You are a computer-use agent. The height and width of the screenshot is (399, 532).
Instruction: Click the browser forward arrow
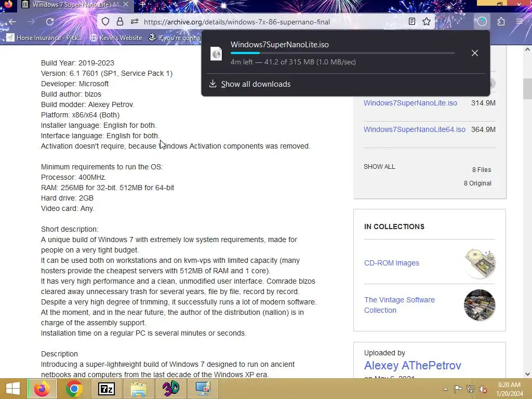point(31,22)
